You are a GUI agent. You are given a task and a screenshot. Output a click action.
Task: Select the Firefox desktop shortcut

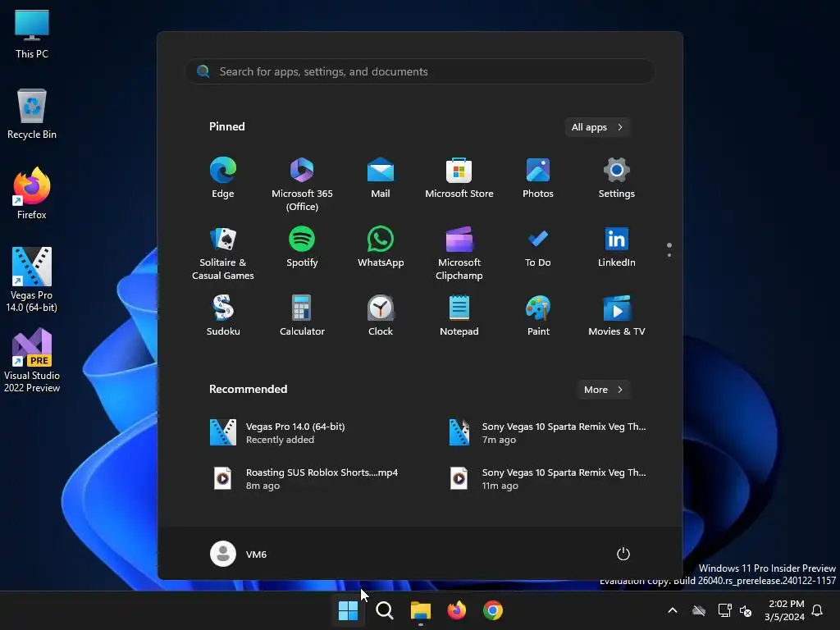click(32, 194)
